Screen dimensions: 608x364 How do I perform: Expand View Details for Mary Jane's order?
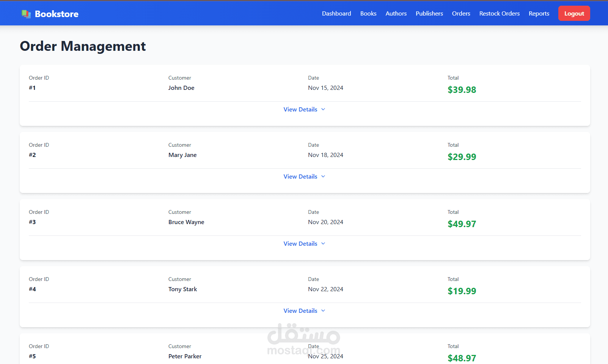click(x=300, y=177)
